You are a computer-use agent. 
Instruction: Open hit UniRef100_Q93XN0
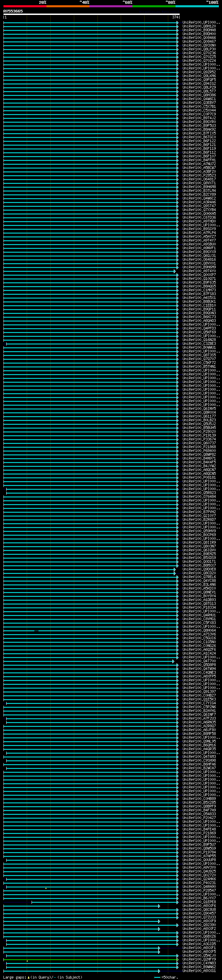pos(199,45)
